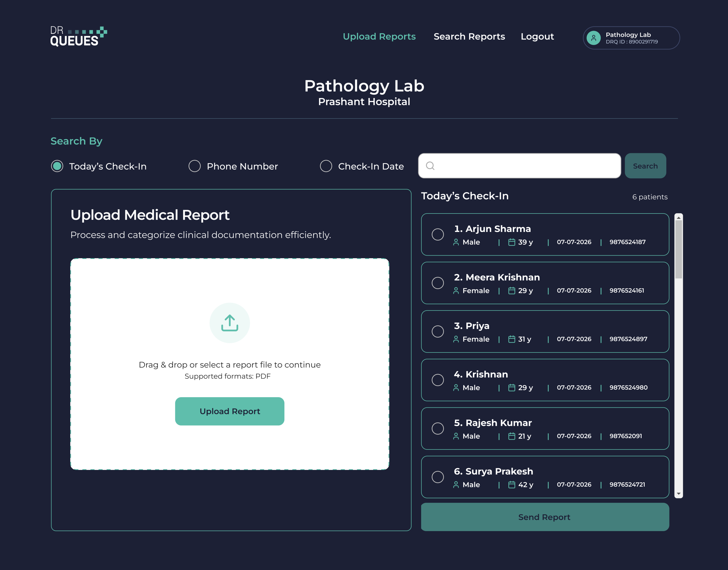Click the person icon in Meera Krishnan's row
Screen dimensions: 728x570
click(456, 291)
